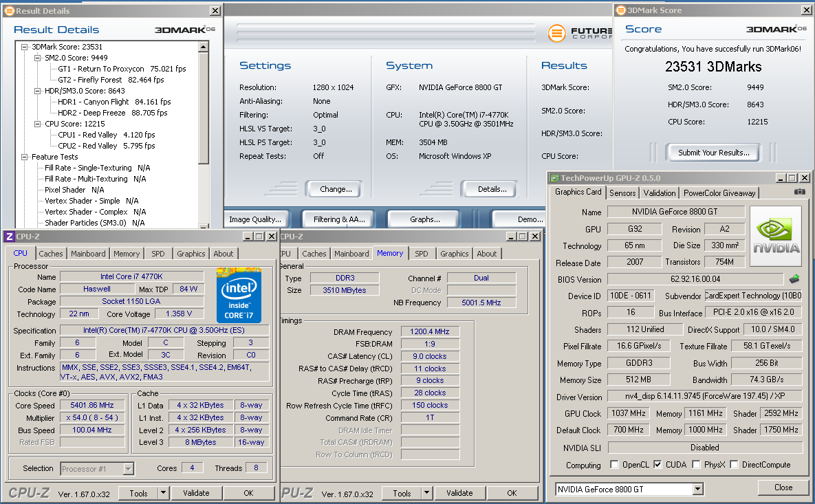Close the Result Details window
The image size is (815, 504).
[x=215, y=10]
